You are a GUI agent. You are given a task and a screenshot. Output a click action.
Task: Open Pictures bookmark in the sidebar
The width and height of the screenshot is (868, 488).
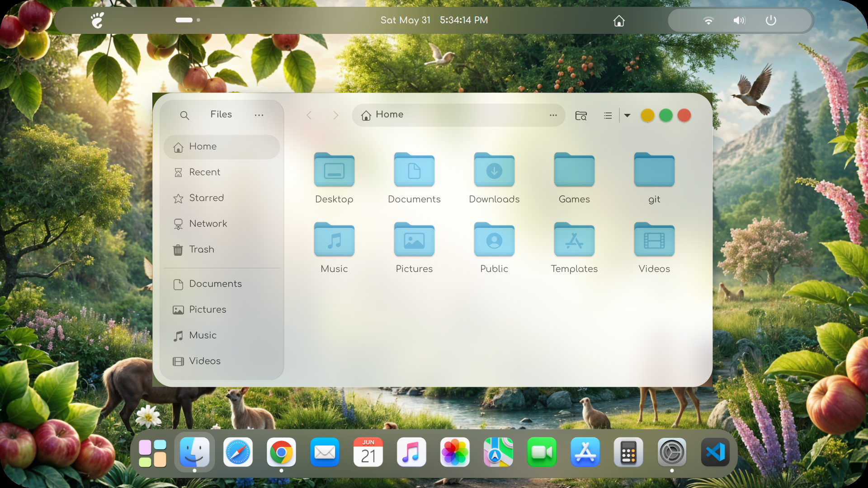coord(222,310)
